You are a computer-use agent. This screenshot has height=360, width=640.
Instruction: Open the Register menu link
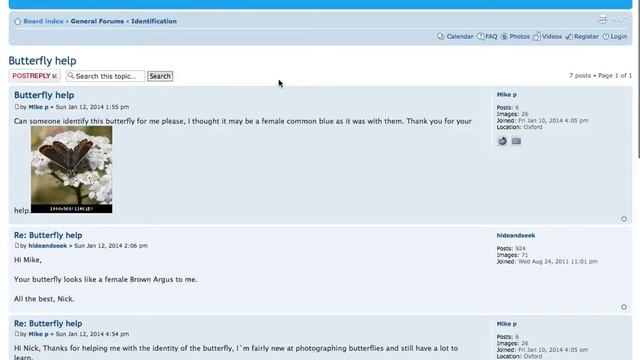(x=586, y=37)
